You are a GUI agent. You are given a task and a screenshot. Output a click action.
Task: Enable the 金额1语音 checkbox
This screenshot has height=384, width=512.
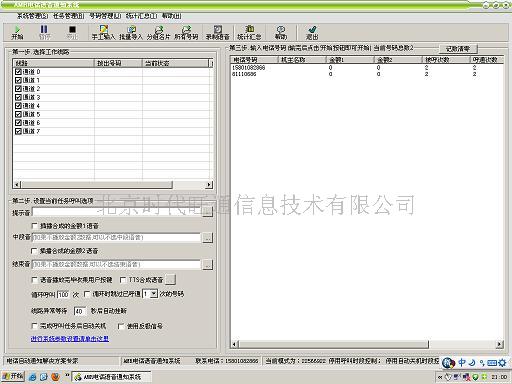(34, 226)
